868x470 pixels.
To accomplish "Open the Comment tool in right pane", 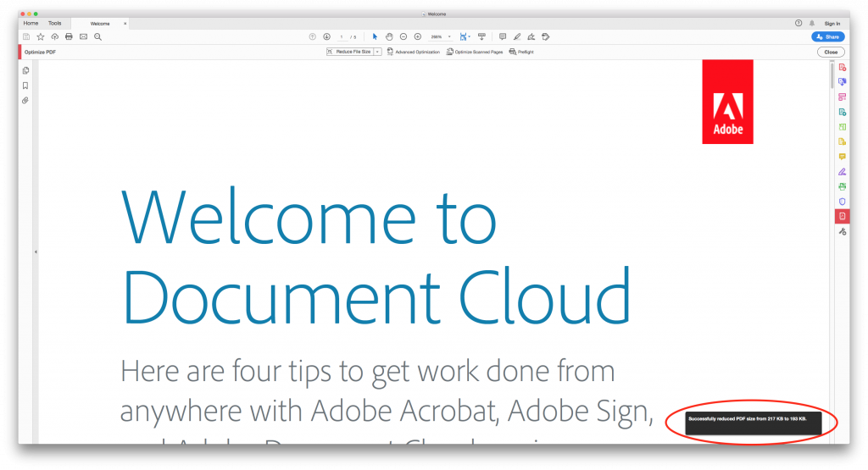I will 842,157.
